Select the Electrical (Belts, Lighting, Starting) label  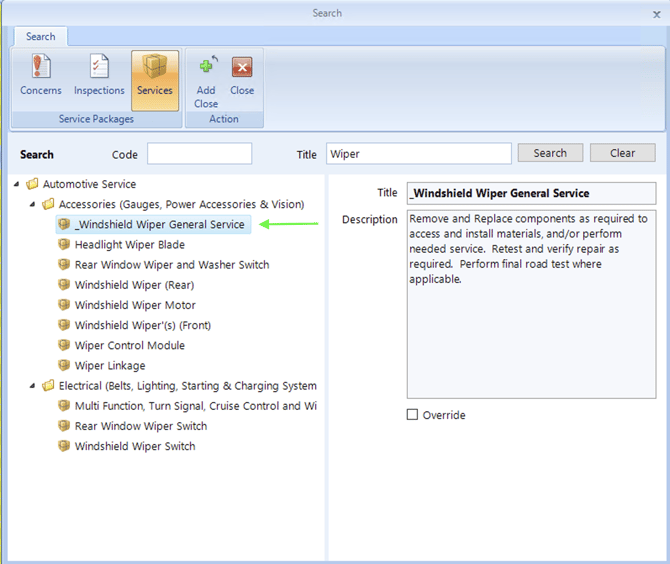[x=188, y=386]
